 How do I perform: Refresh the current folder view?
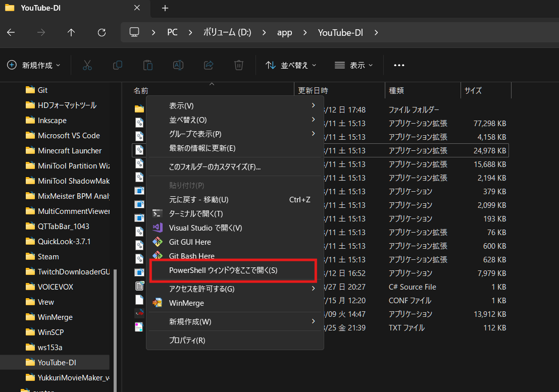pyautogui.click(x=101, y=32)
